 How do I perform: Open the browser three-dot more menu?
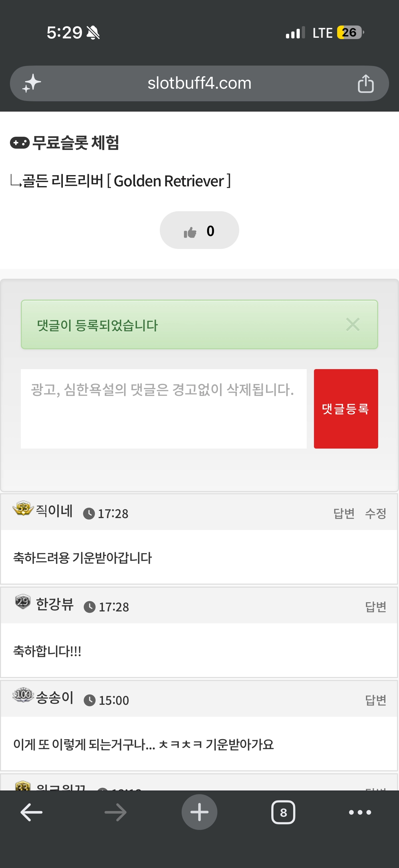tap(360, 812)
